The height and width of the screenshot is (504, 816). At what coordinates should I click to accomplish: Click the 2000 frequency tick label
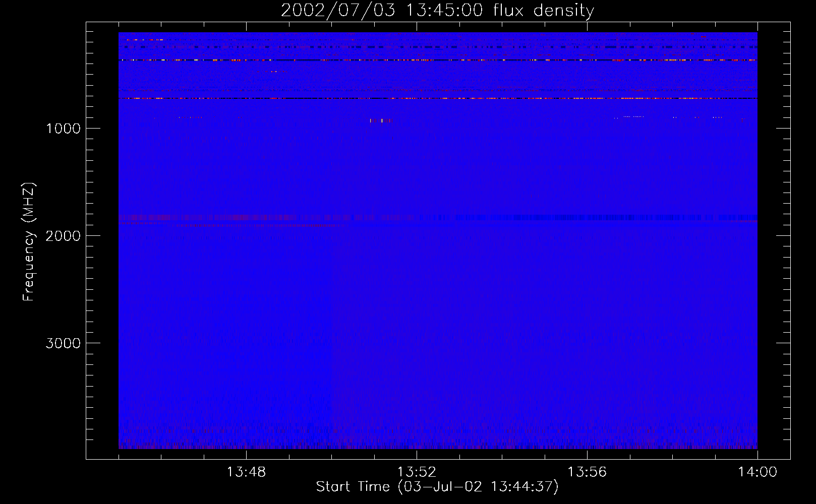click(x=63, y=236)
